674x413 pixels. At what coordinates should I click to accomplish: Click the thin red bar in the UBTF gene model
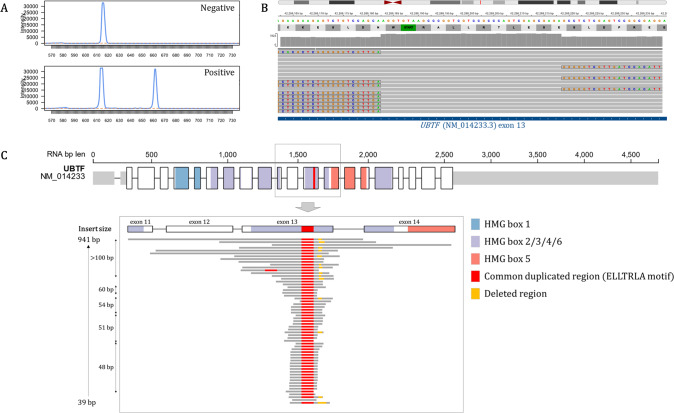point(314,178)
